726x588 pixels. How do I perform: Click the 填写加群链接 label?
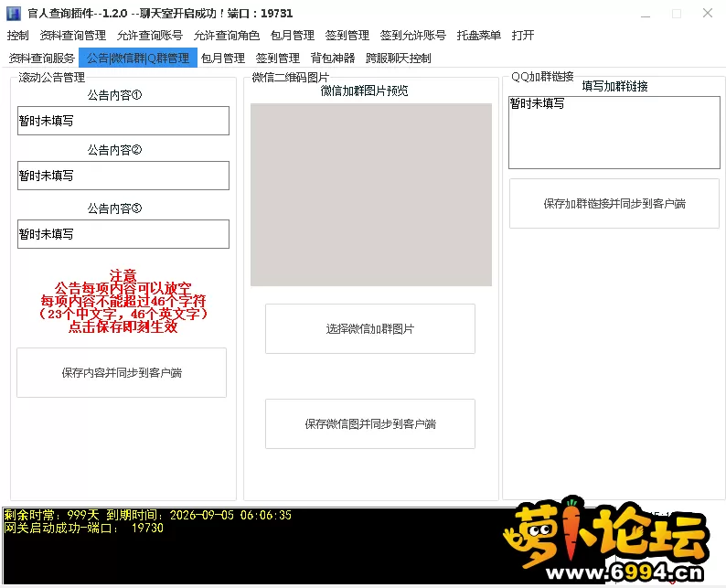[614, 86]
